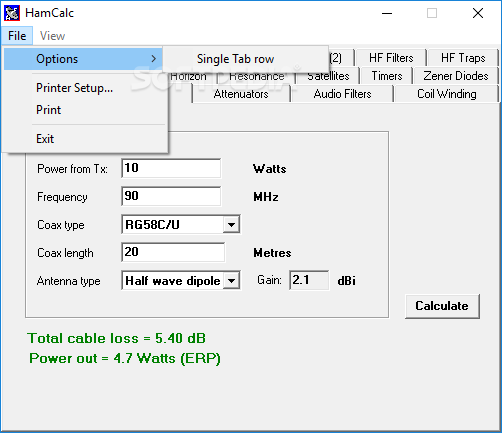
Task: Click the Total cable loss result text
Action: coord(116,338)
